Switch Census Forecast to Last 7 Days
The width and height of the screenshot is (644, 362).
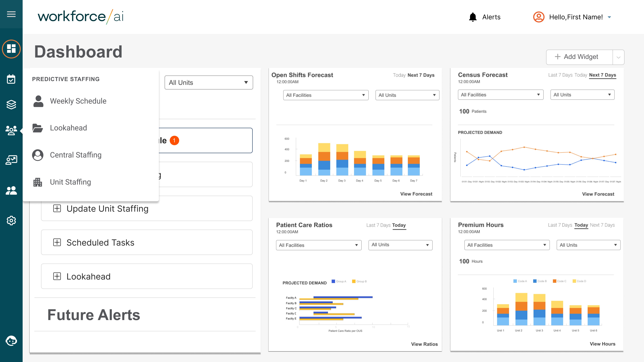coord(560,75)
